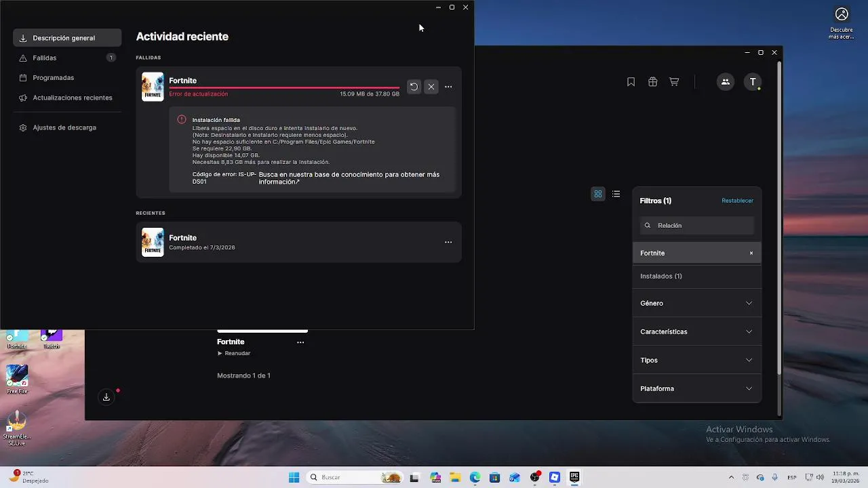Click the volume icon in system tray
Screen dimensions: 868x488
[x=820, y=477]
